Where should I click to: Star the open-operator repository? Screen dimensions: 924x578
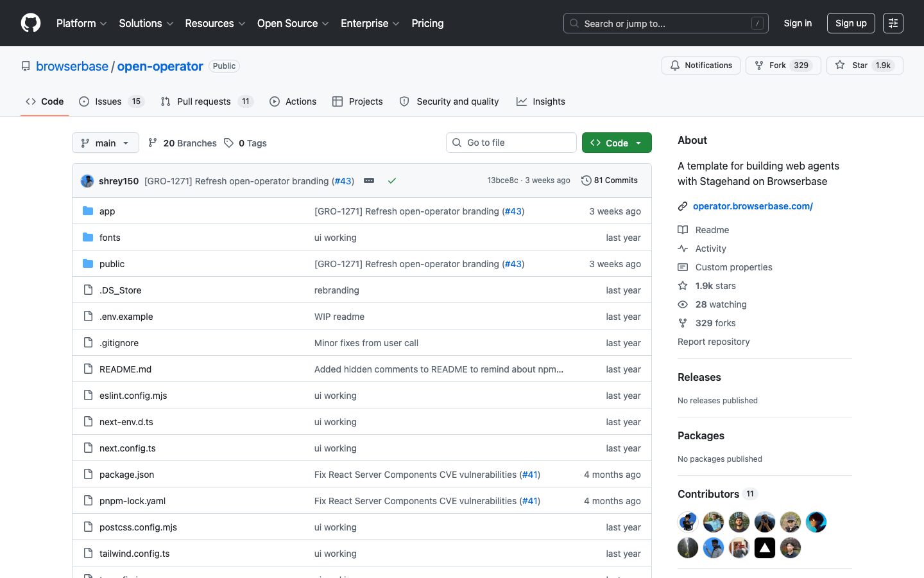click(864, 66)
